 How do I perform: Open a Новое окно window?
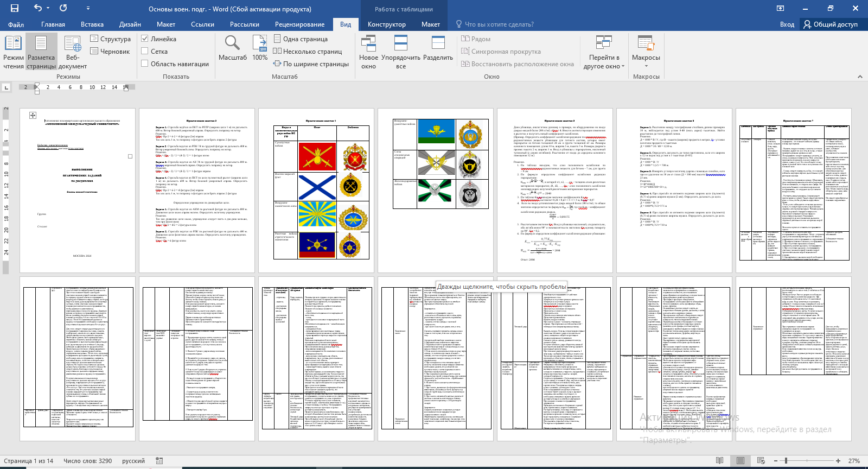(368, 52)
